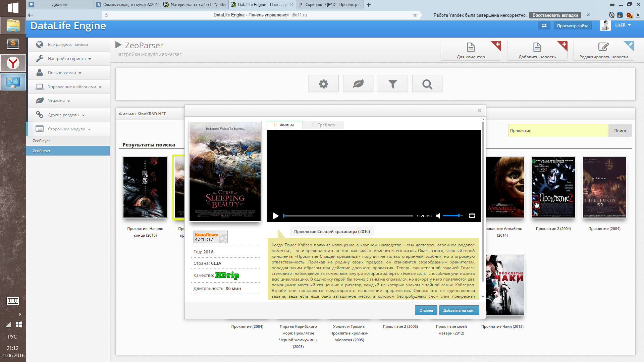Switch video player to fullscreen
This screenshot has height=362, width=644.
click(472, 216)
